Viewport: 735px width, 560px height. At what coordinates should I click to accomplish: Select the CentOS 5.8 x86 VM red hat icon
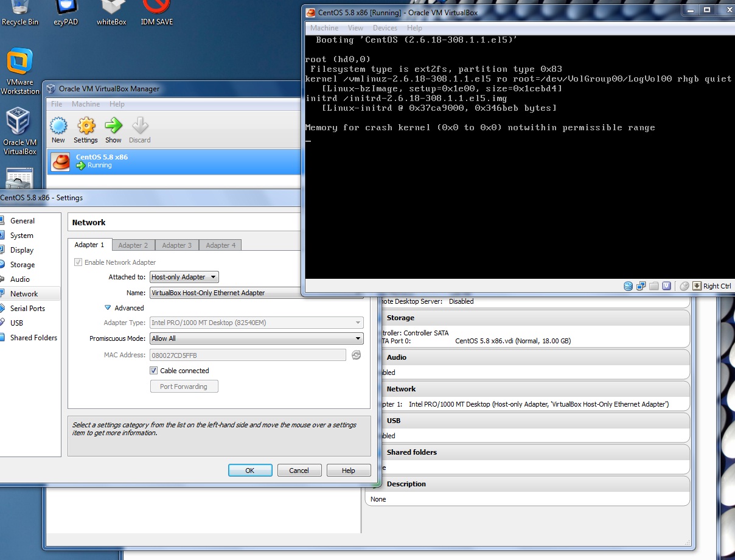pos(60,161)
